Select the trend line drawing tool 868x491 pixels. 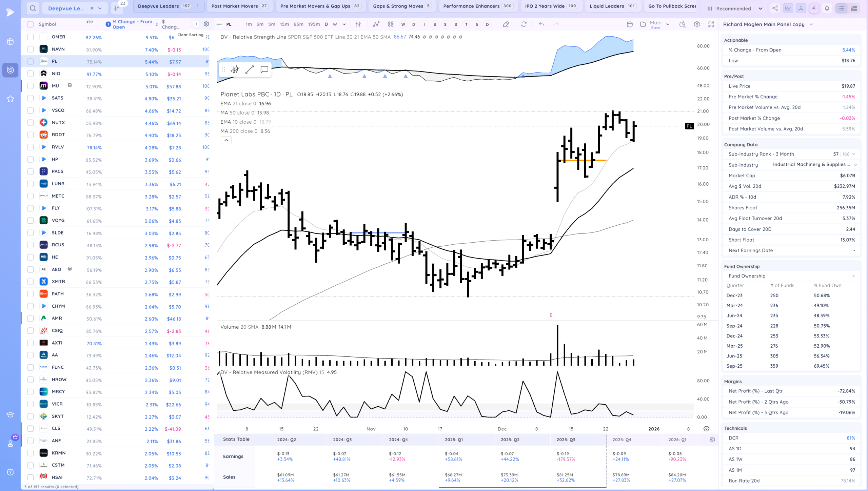[x=250, y=70]
